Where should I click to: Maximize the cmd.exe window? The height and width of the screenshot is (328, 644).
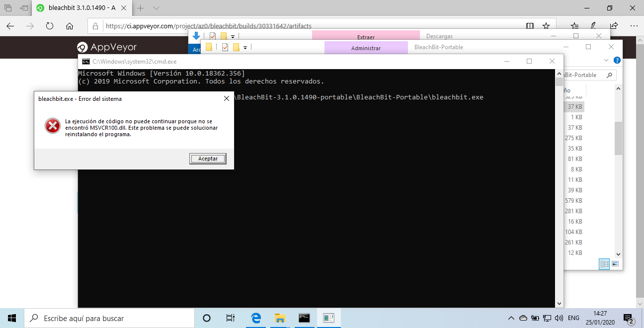pos(529,61)
